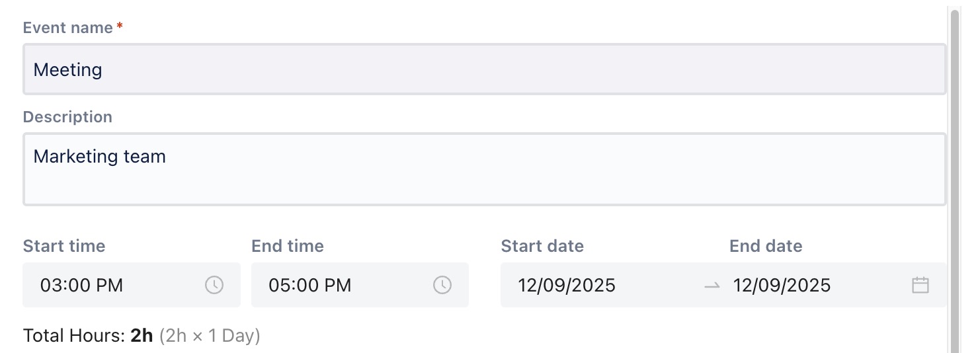
Task: Click the (2h × 1 Day) breakdown text
Action: (210, 336)
